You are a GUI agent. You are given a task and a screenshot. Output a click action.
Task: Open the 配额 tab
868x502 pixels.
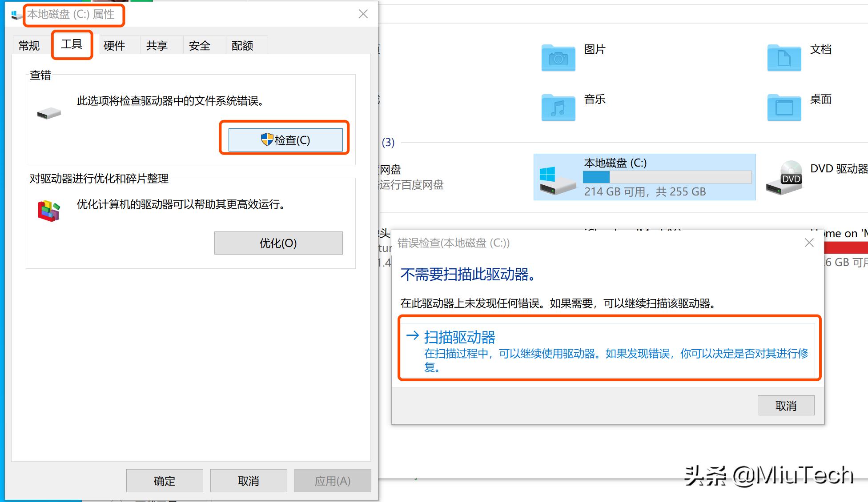242,45
